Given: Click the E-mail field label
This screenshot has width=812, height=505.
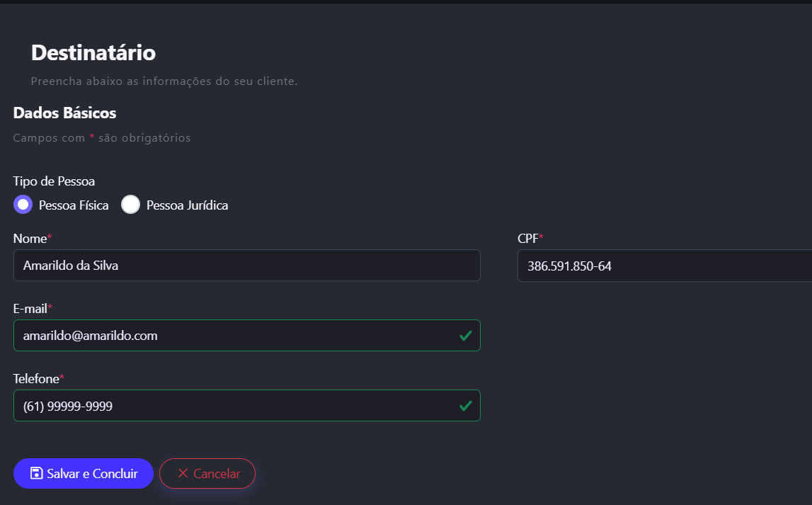Looking at the screenshot, I should [30, 309].
